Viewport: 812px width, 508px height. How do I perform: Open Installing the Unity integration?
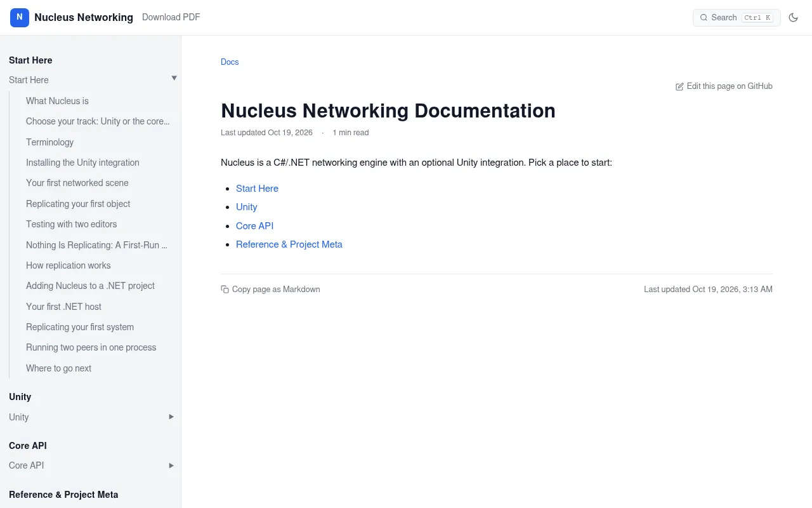click(x=82, y=163)
